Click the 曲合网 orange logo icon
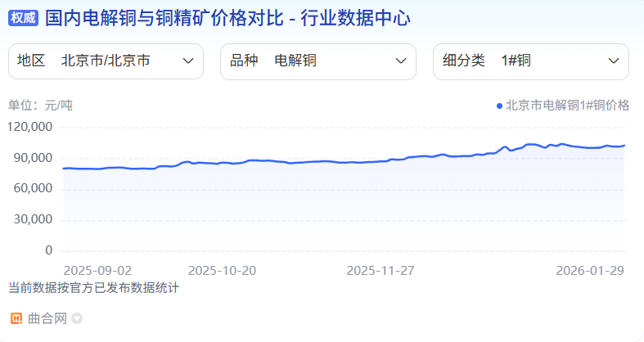Viewport: 644px width, 342px height. coord(16,317)
